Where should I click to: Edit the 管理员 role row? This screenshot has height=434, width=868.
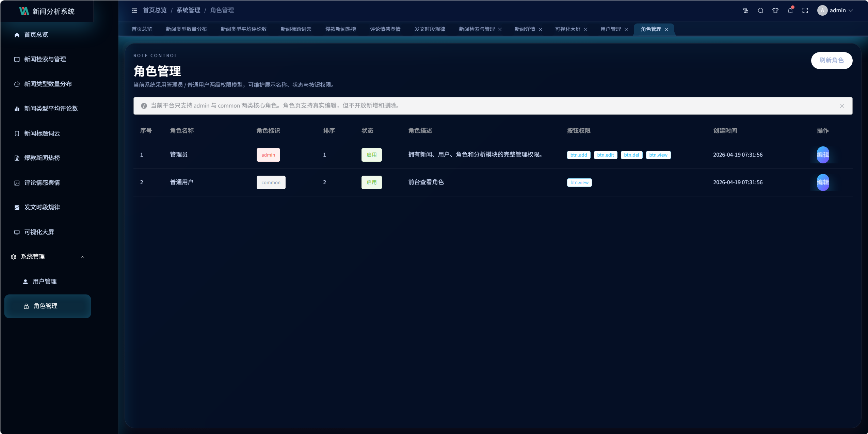click(823, 155)
